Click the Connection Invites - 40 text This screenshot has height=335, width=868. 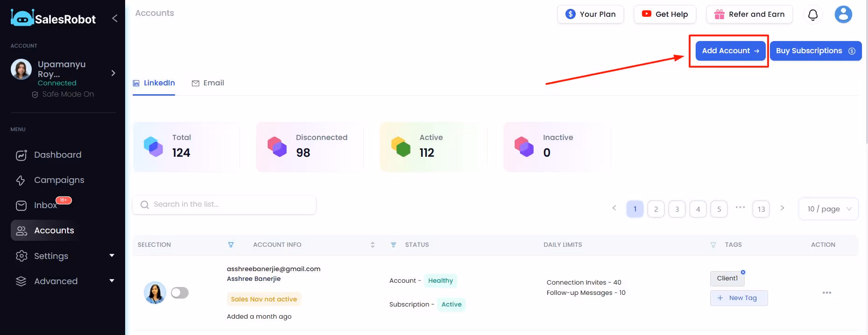(584, 282)
